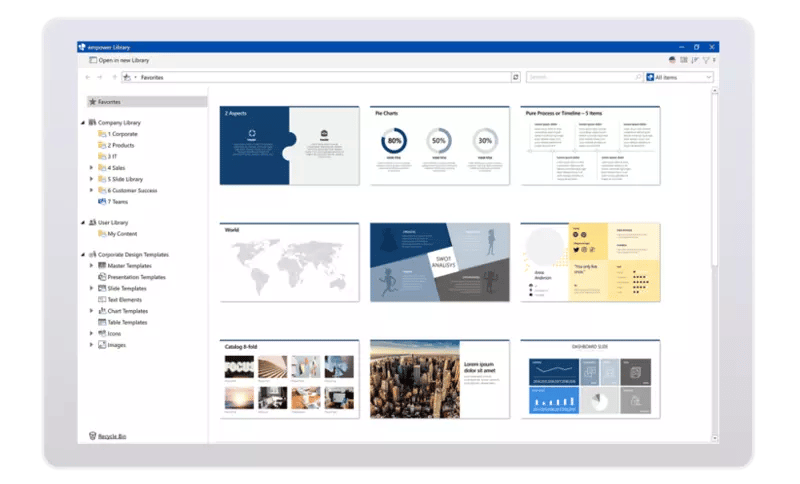Click the Company Library label

tap(119, 122)
